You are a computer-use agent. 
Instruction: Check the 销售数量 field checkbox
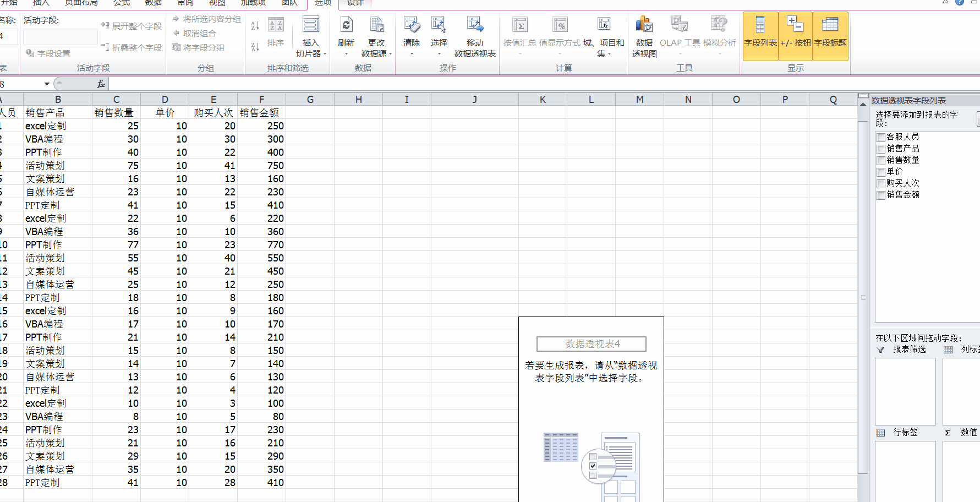pyautogui.click(x=881, y=160)
